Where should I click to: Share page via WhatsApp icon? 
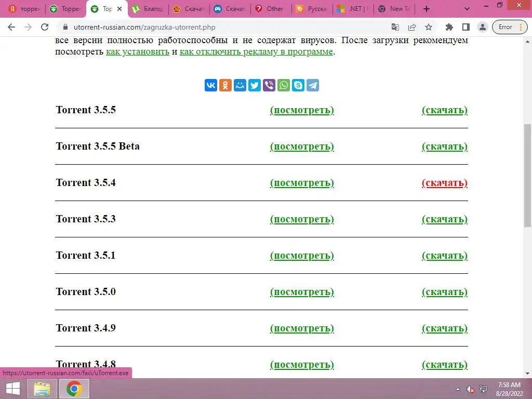pos(284,85)
